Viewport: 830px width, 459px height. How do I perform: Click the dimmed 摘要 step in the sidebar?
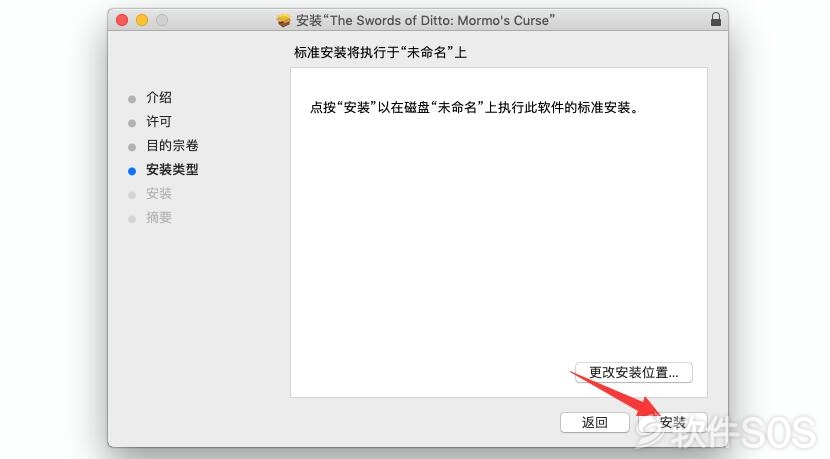159,218
